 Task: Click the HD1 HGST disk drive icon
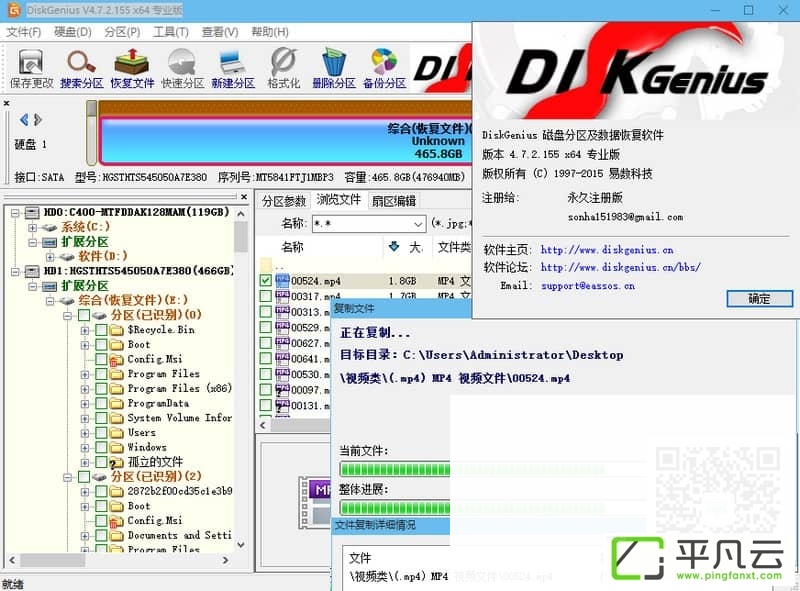(32, 271)
